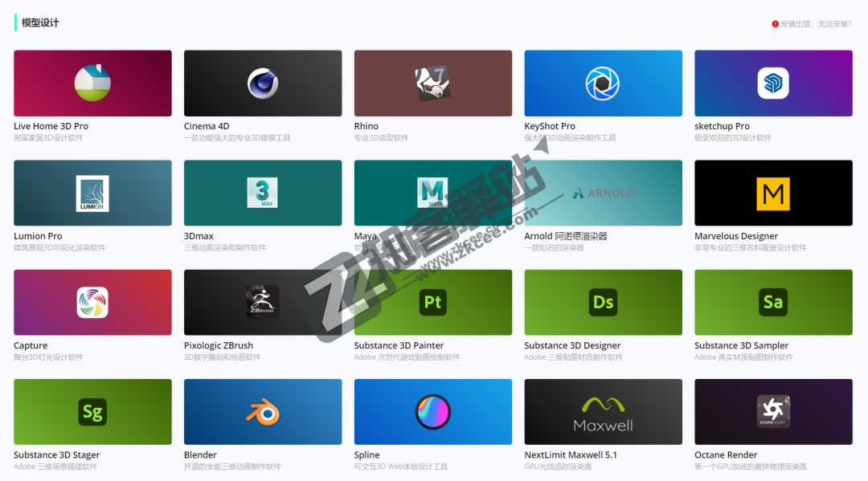
Task: Click the Pixologic ZBrush icon
Action: coord(263,302)
